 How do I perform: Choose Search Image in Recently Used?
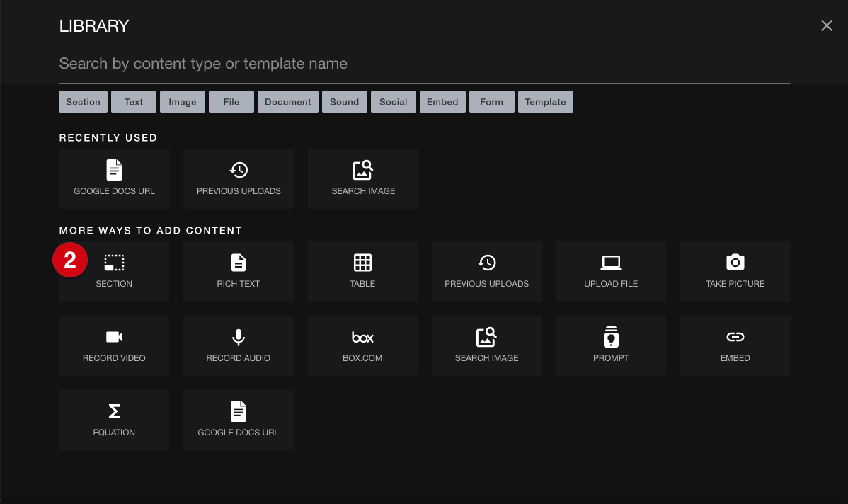coord(363,179)
